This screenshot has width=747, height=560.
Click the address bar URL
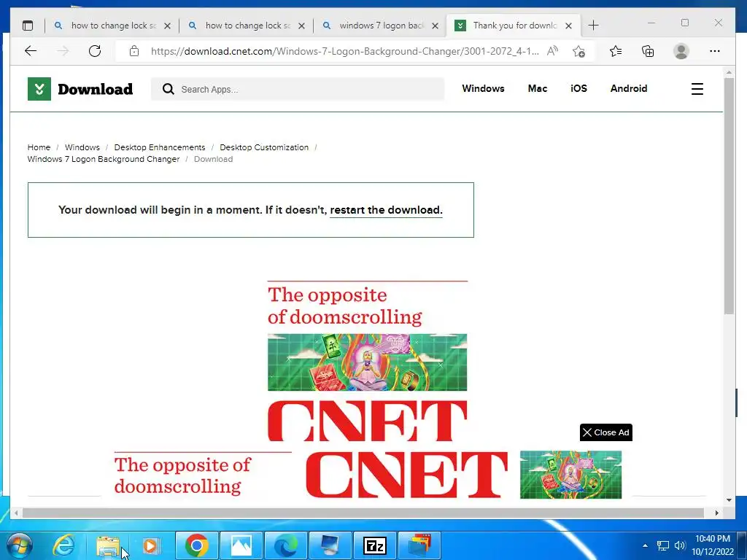(345, 51)
